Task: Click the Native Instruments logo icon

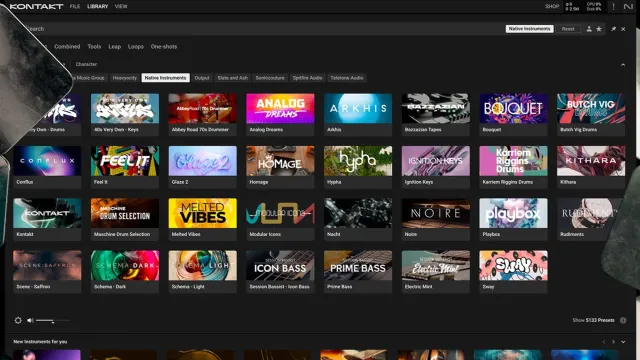Action: [x=628, y=7]
